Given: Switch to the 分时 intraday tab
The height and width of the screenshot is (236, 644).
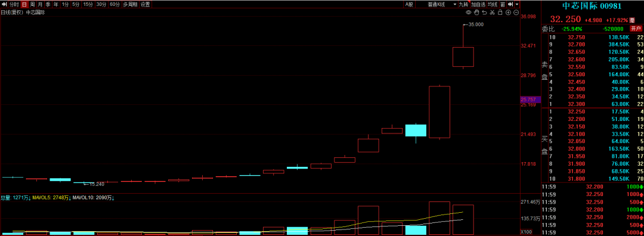Looking at the screenshot, I should 14,4.
